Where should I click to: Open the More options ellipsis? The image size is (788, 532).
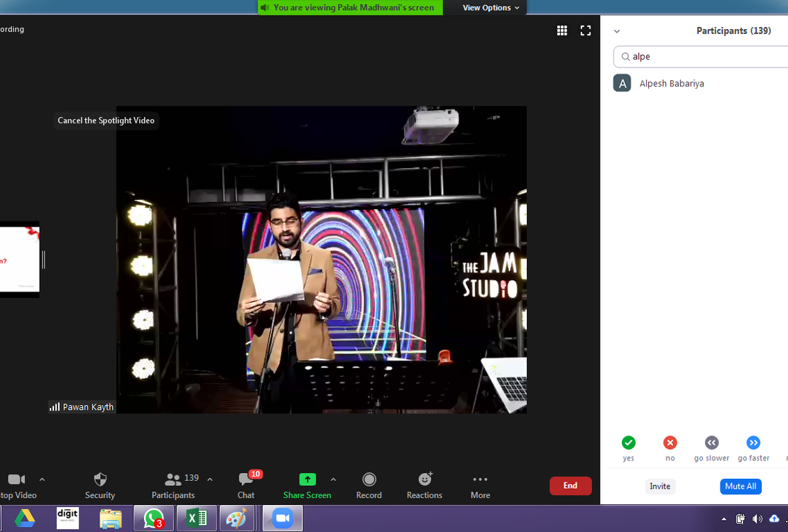tap(480, 480)
